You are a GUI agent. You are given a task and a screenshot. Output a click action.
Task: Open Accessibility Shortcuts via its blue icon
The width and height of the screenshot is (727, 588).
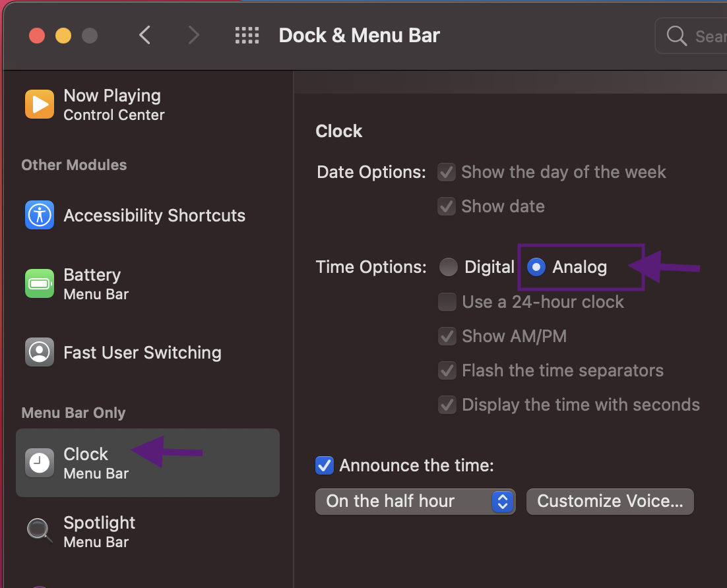(39, 215)
